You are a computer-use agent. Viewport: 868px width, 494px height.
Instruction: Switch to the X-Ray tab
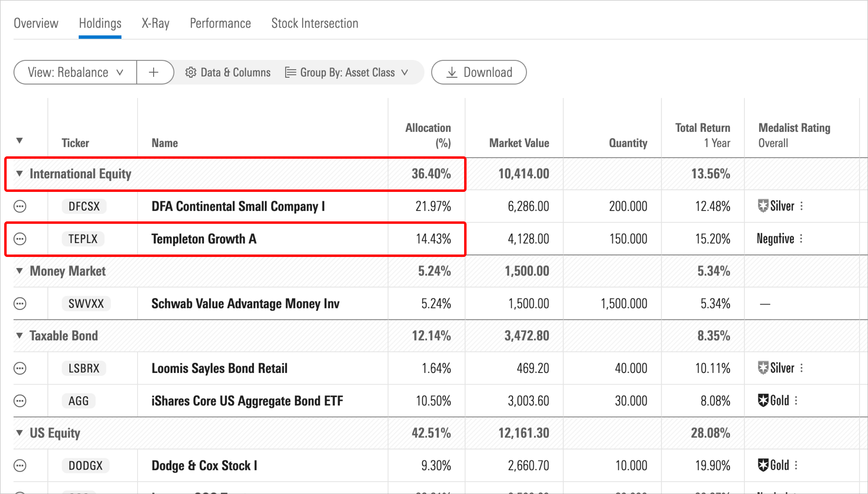(x=156, y=23)
